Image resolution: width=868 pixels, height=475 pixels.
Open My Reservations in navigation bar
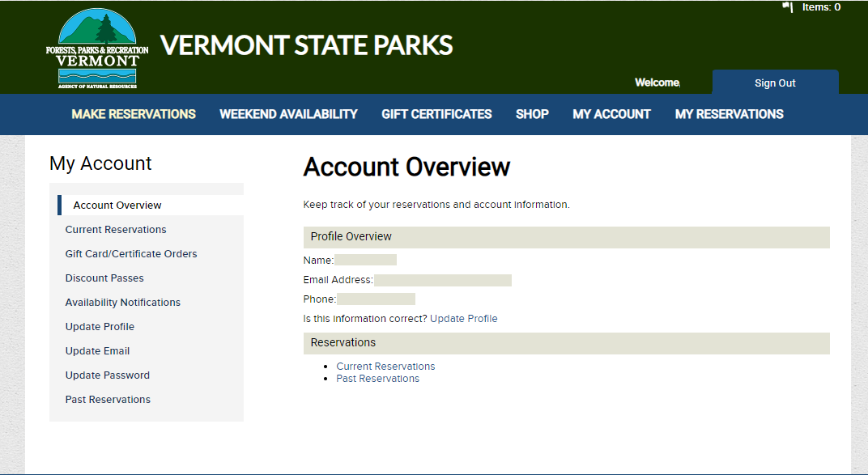(729, 114)
